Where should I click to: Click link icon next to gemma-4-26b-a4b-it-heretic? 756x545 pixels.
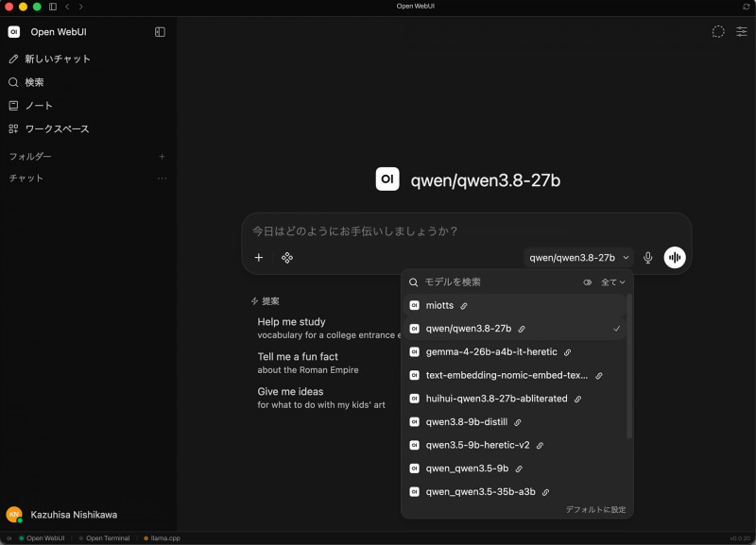click(568, 352)
